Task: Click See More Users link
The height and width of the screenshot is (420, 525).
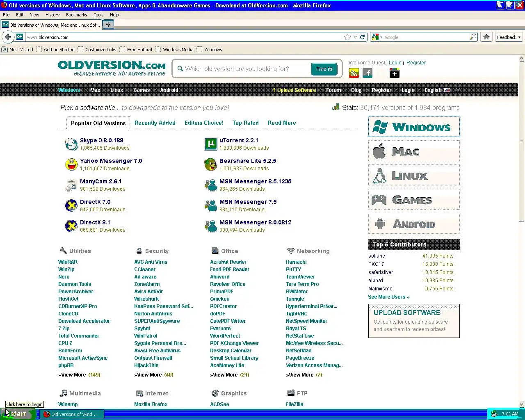Action: (388, 297)
